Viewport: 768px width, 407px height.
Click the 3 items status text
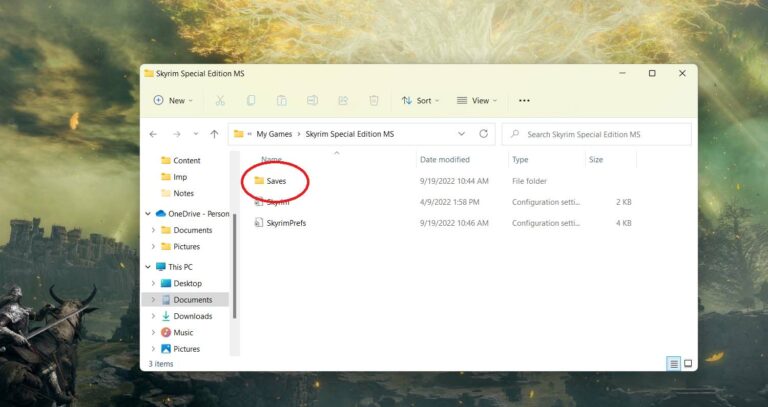point(161,364)
